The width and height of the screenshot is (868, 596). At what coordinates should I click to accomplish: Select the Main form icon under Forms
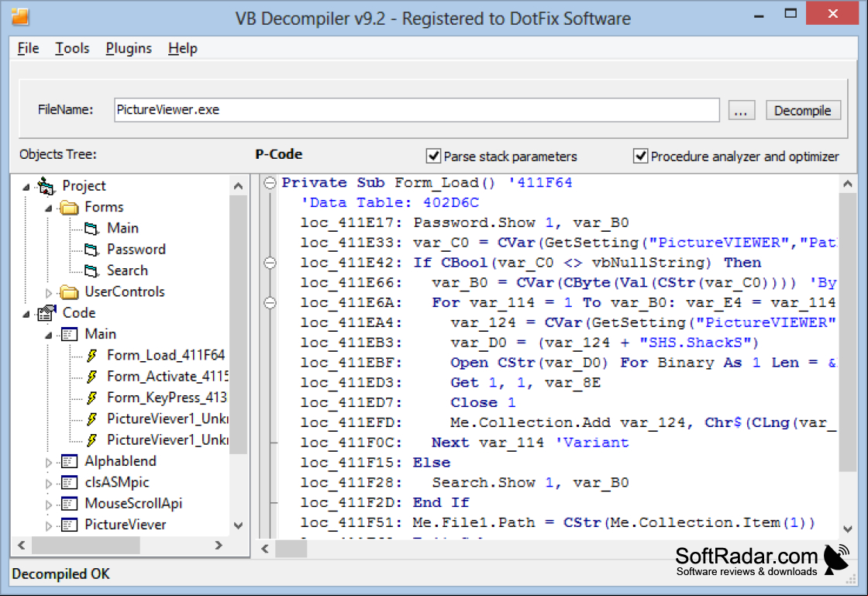point(91,229)
